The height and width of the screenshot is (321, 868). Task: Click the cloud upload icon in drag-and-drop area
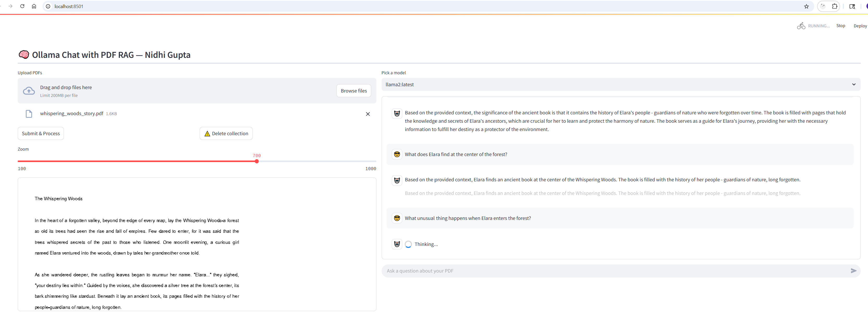(x=29, y=91)
